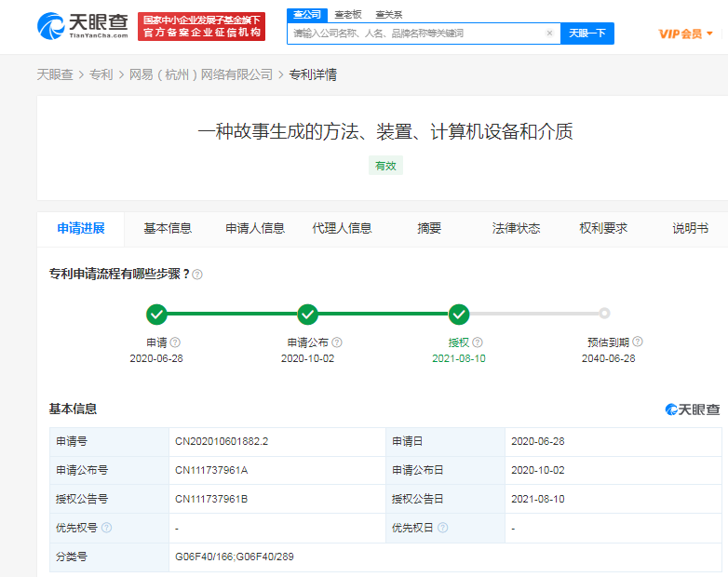Select the 查关系 search tab
728x577 pixels.
pyautogui.click(x=389, y=15)
